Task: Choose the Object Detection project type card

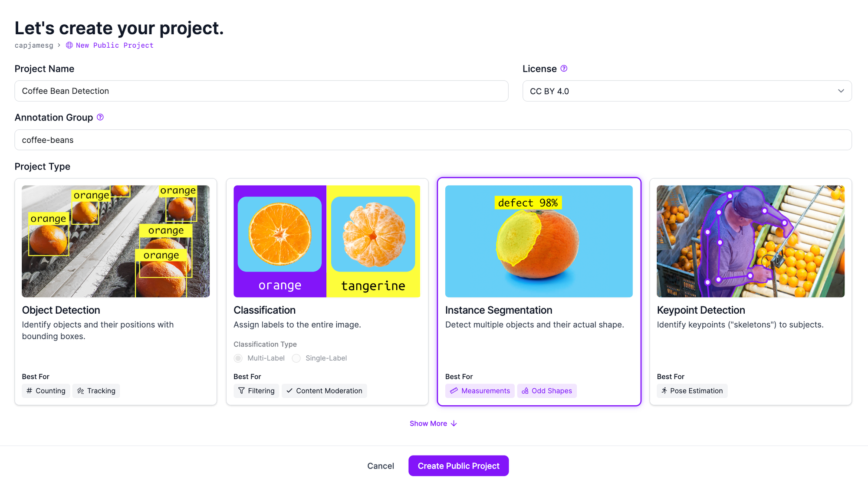Action: (116, 292)
